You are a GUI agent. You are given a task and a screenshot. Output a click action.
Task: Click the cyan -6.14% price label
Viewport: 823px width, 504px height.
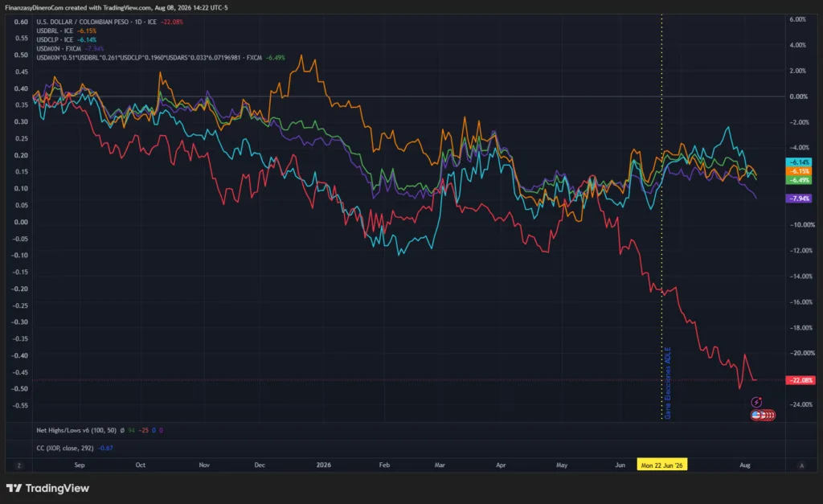click(x=798, y=162)
